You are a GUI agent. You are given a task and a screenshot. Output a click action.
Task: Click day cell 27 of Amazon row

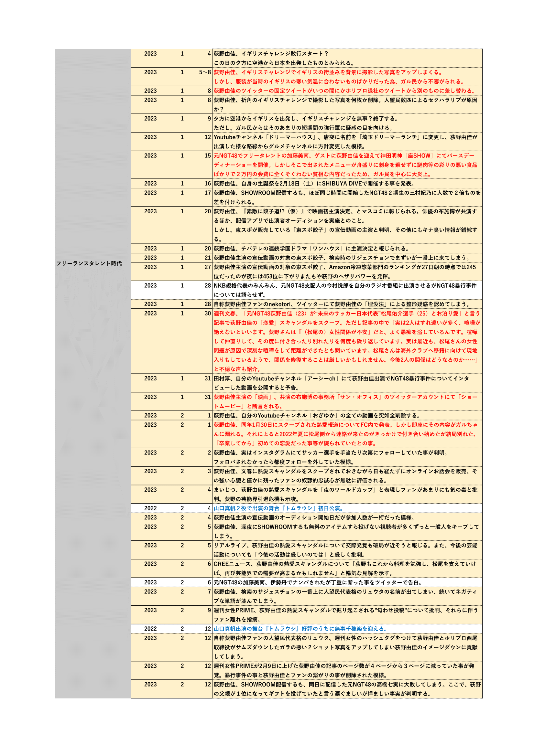208,267
